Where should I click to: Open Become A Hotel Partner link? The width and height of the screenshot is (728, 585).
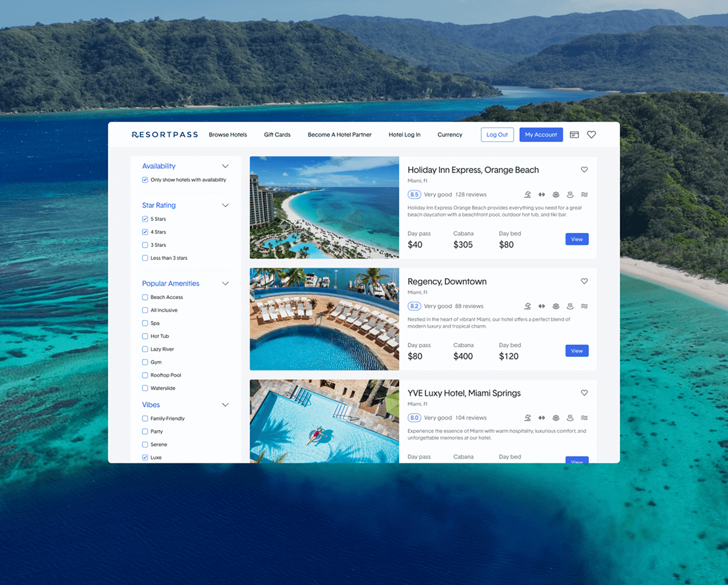pyautogui.click(x=340, y=135)
